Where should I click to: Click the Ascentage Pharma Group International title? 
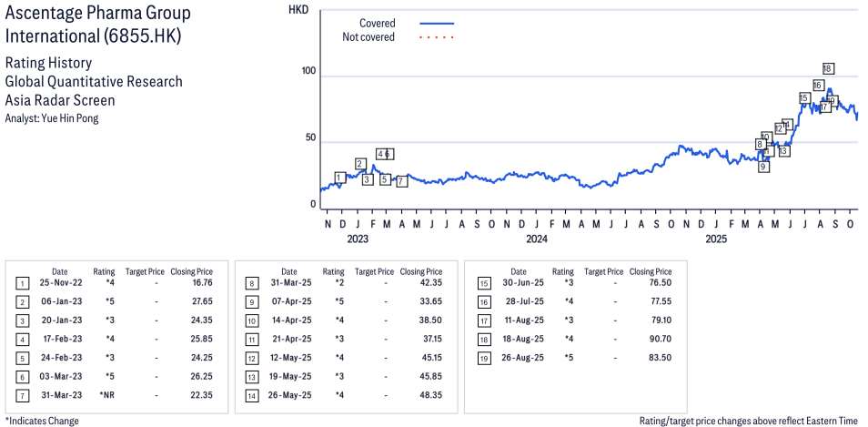point(98,25)
